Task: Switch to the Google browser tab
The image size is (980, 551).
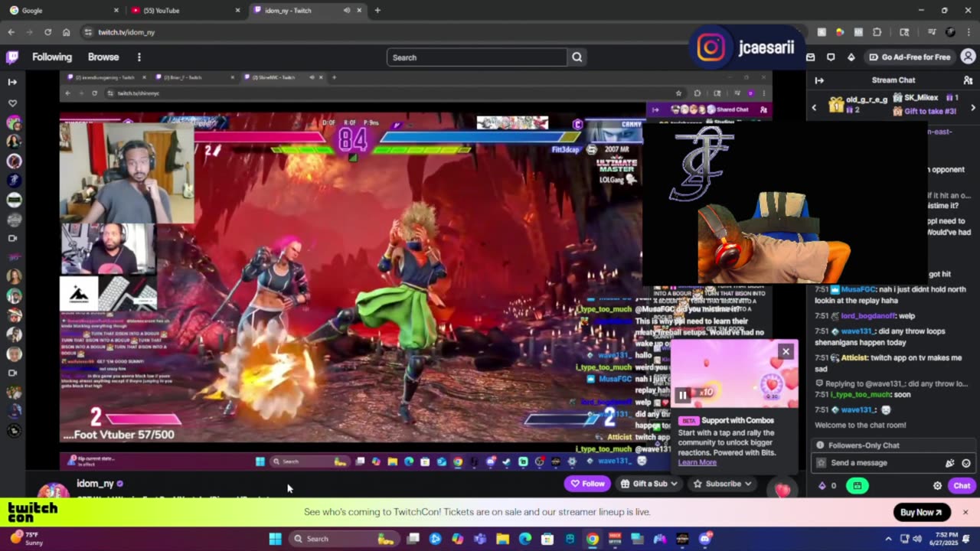Action: tap(64, 11)
